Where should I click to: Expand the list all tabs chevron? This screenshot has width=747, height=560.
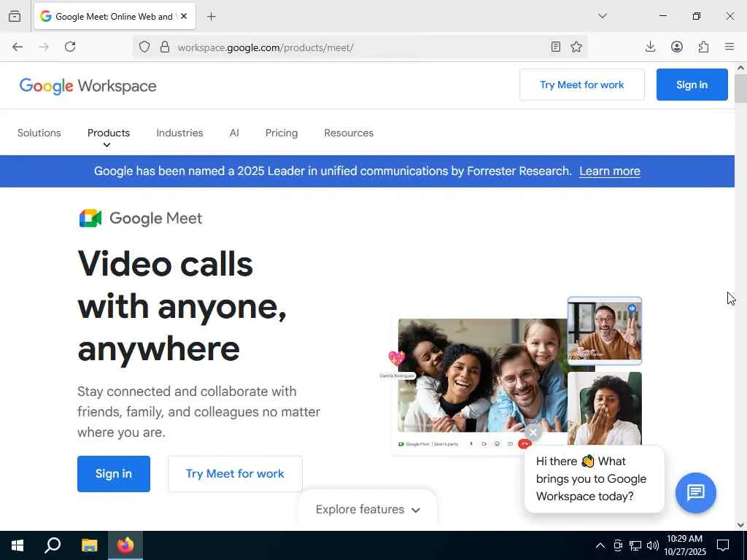click(603, 16)
